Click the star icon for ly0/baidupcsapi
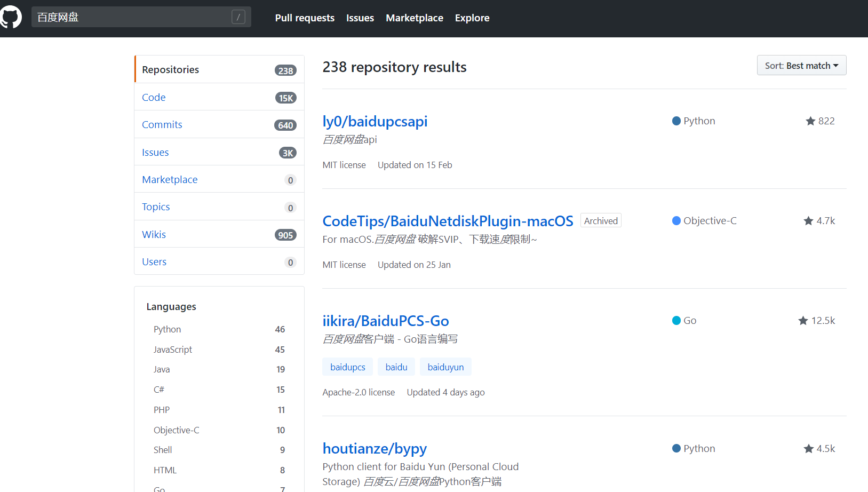The width and height of the screenshot is (868, 492). coord(810,121)
